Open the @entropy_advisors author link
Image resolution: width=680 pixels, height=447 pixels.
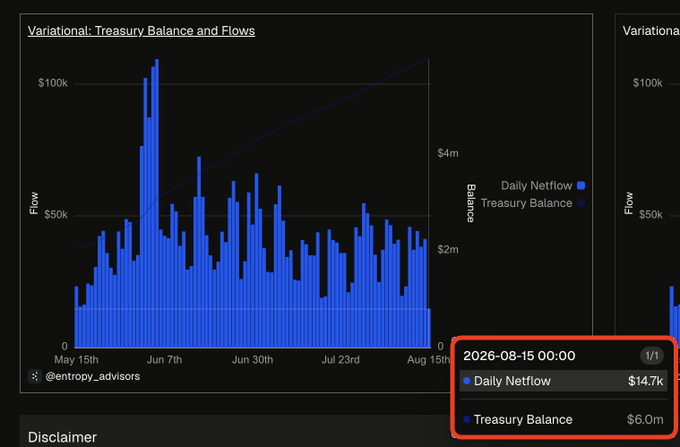92,376
